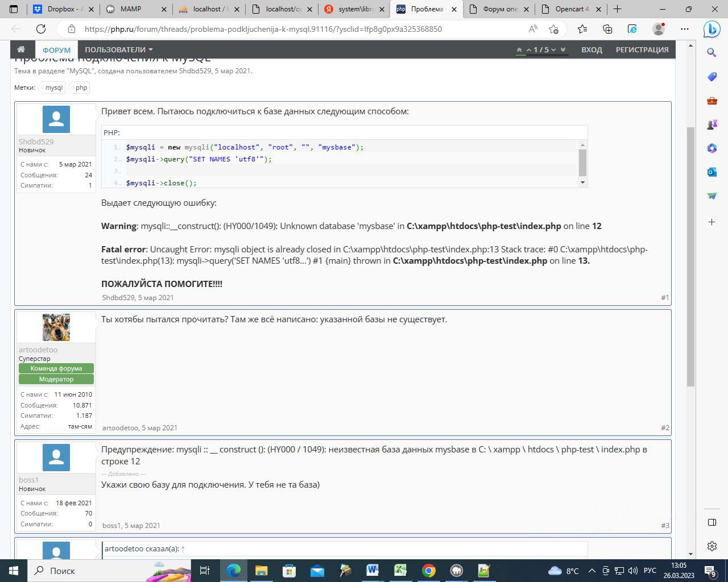Add this page to favorites
The image size is (728, 582).
click(x=554, y=29)
